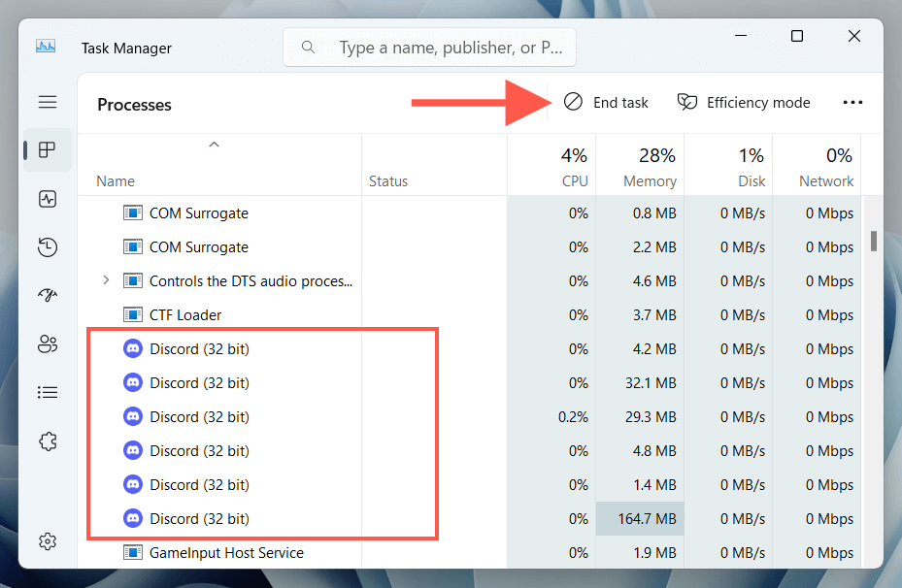Select the Discord process using 1.4 MB

469,484
